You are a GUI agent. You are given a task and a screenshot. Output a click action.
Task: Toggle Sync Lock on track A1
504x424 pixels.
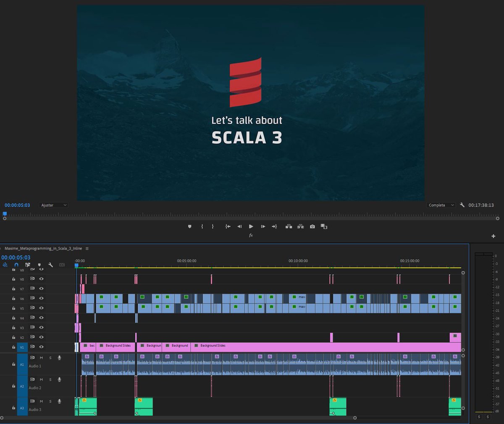click(32, 358)
